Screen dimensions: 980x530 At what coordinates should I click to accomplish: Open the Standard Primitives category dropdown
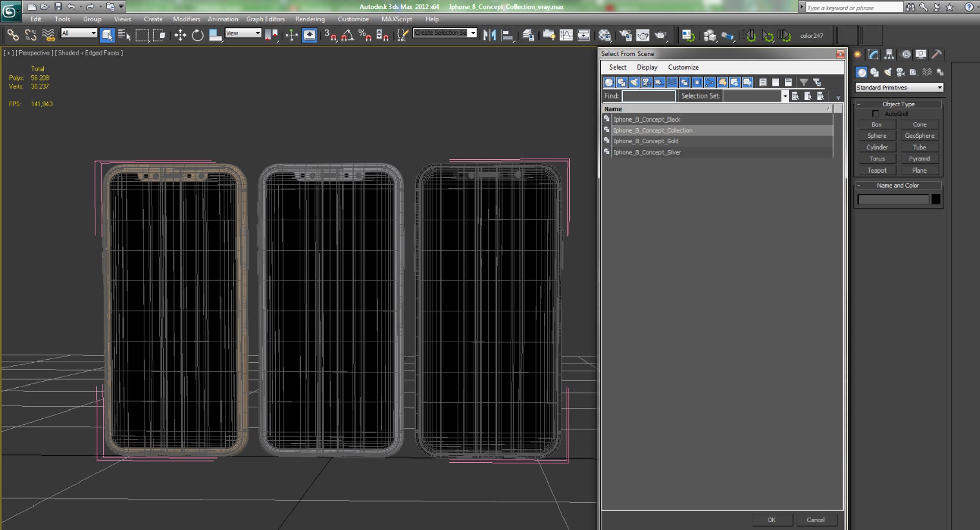(899, 88)
